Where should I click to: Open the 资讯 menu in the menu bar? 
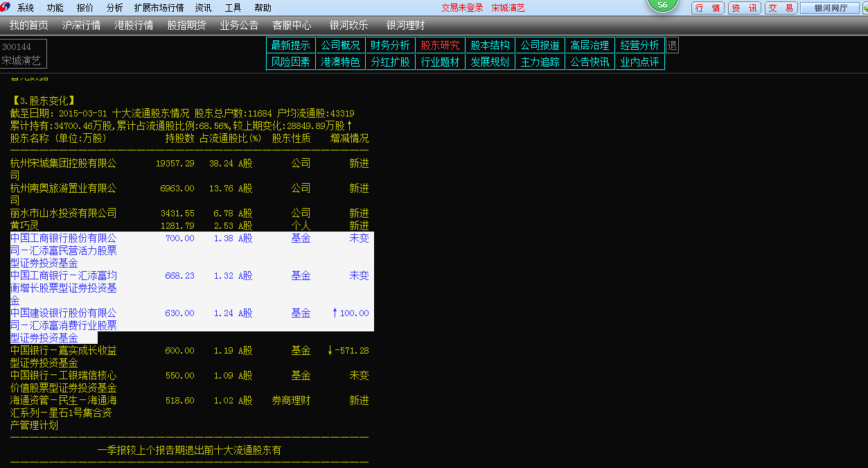pyautogui.click(x=204, y=8)
